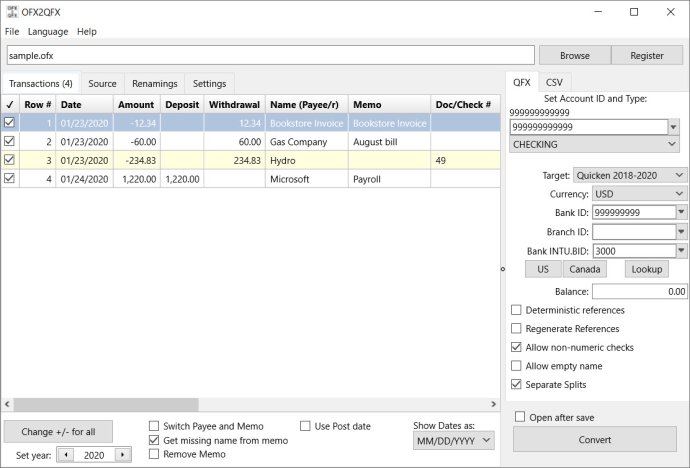Sort by Date column header

(84, 105)
